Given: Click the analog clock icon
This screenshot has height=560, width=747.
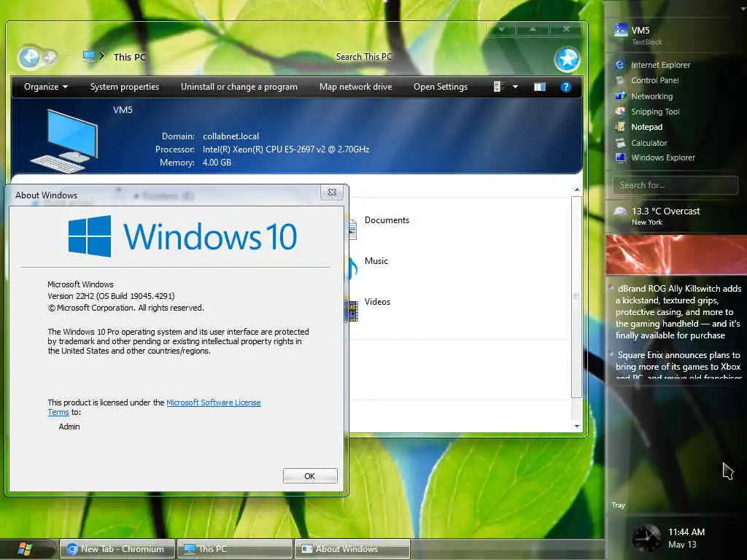Looking at the screenshot, I should pyautogui.click(x=646, y=537).
